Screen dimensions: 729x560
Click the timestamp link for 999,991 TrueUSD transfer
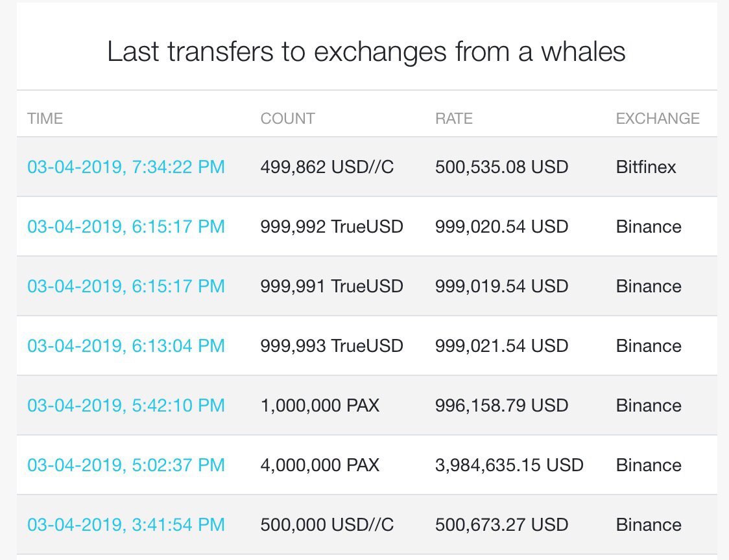126,286
